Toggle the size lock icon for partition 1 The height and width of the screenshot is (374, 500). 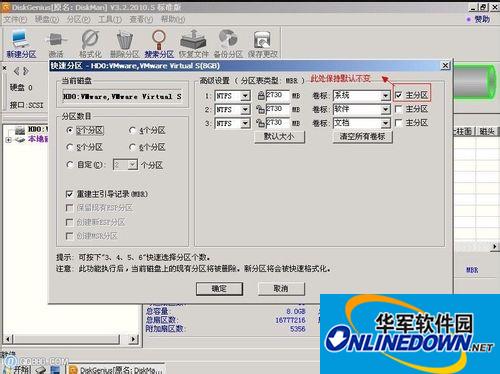(x=261, y=96)
